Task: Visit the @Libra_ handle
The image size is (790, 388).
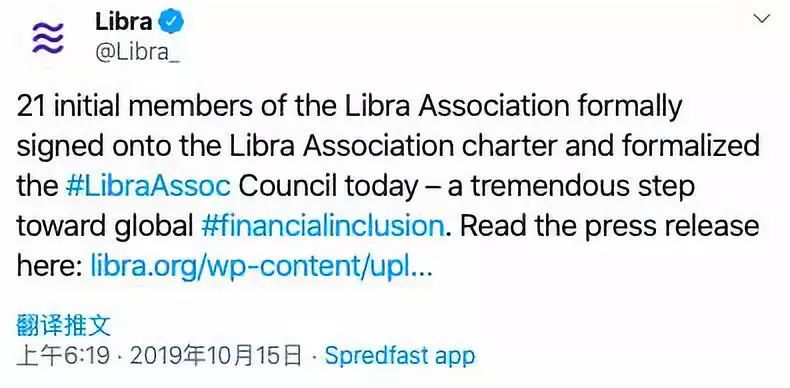Action: coord(138,52)
